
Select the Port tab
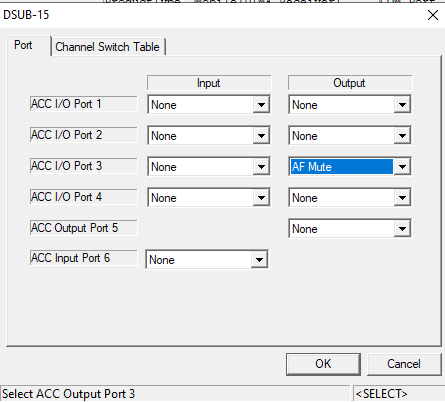23,45
